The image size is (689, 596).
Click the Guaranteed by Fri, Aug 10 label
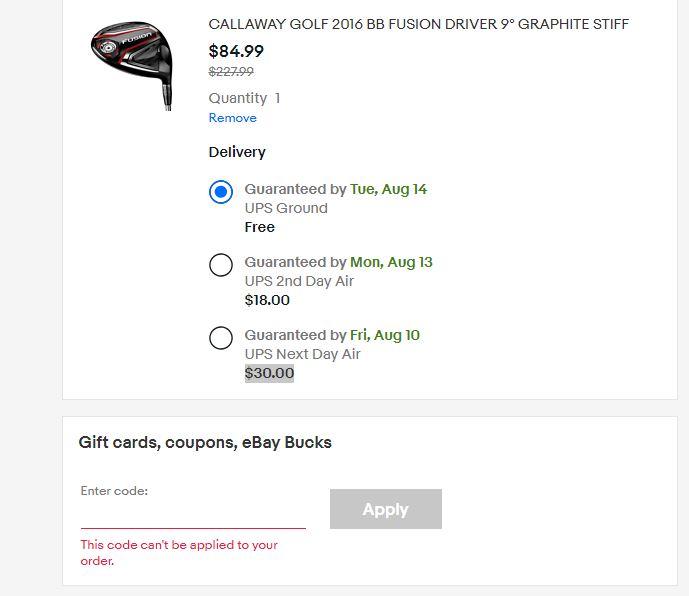click(332, 335)
